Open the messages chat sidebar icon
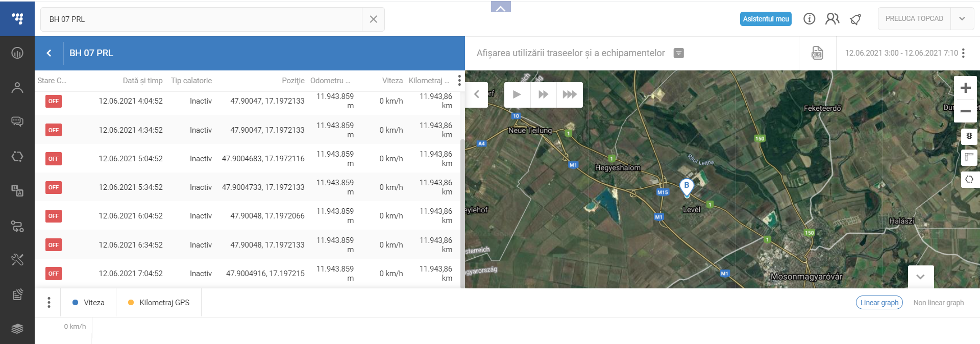Screen dimensions: 980x344 [x=17, y=121]
